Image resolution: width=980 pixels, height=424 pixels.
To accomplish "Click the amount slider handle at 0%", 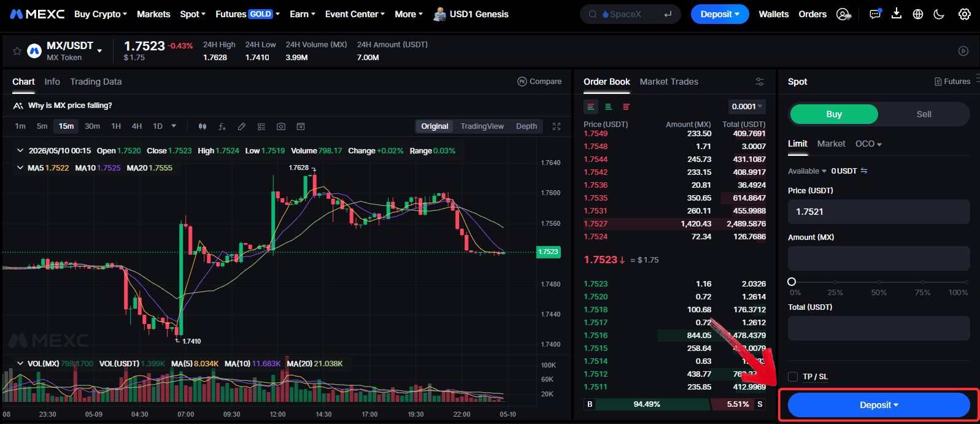I will pos(792,282).
